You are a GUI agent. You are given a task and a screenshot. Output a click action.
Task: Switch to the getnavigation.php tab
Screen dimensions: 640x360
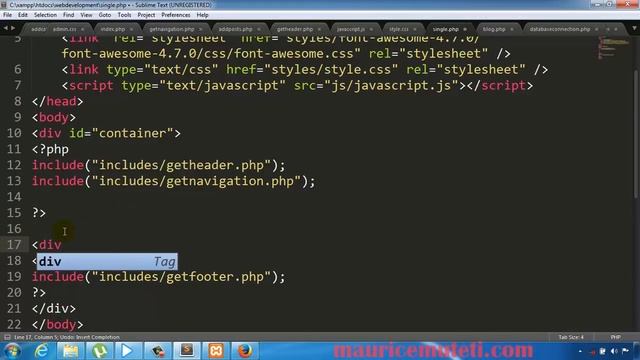coord(171,29)
